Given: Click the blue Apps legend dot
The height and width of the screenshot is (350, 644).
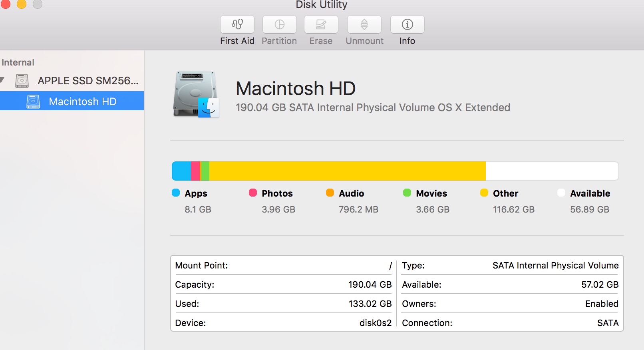Looking at the screenshot, I should coord(176,193).
